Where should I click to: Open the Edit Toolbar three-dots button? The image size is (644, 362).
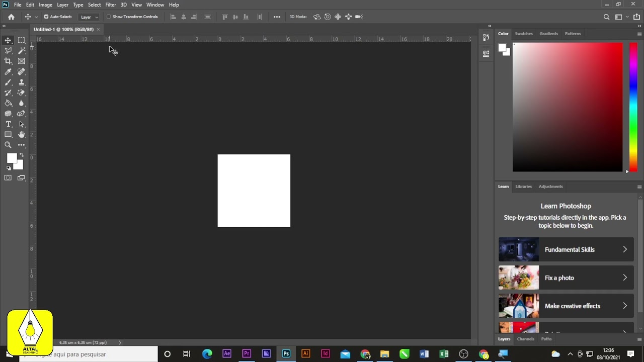(21, 145)
